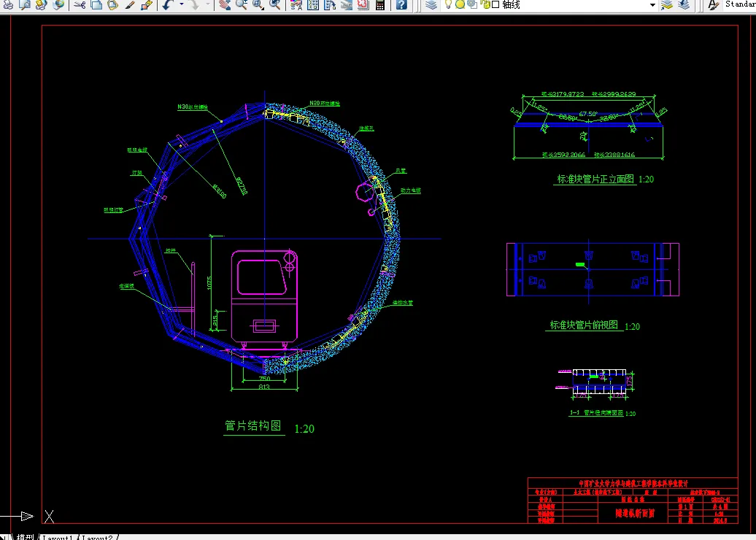Open the QuickCalc calculator icon

(380, 5)
